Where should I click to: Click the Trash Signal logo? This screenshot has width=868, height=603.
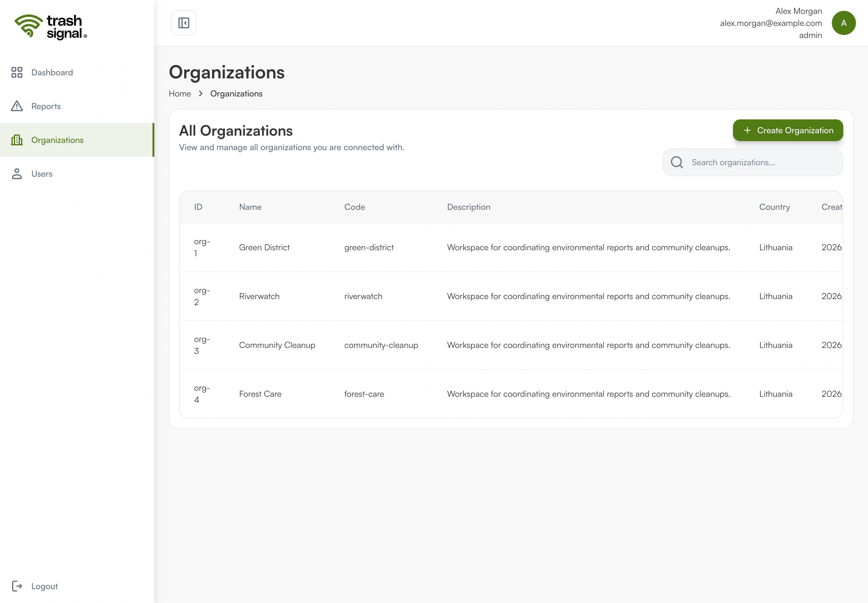(51, 27)
